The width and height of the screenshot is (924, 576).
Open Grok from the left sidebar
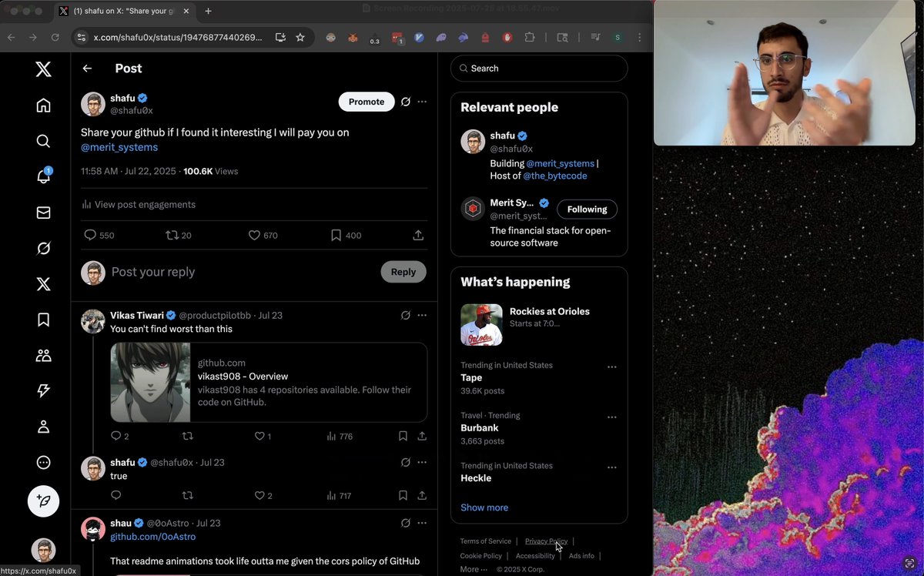point(44,248)
